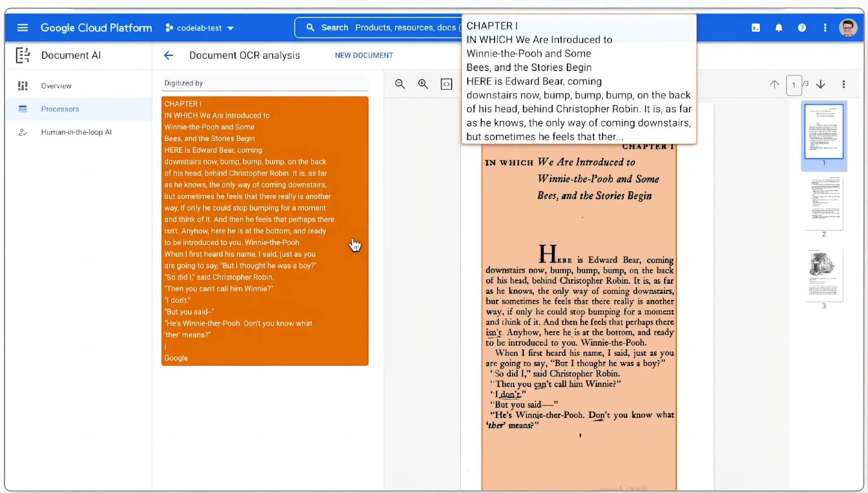This screenshot has height=493, width=868.
Task: Click the Document AI sidebar title
Action: point(71,55)
